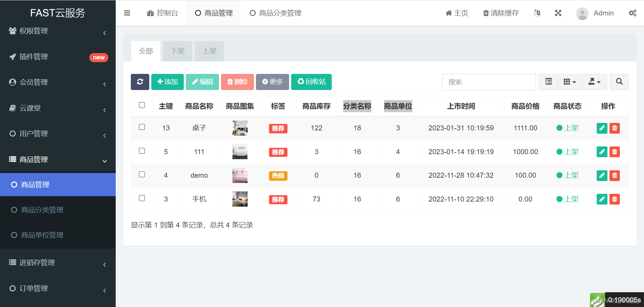Toggle fullscreen mode from top bar
The image size is (644, 307).
click(x=558, y=13)
